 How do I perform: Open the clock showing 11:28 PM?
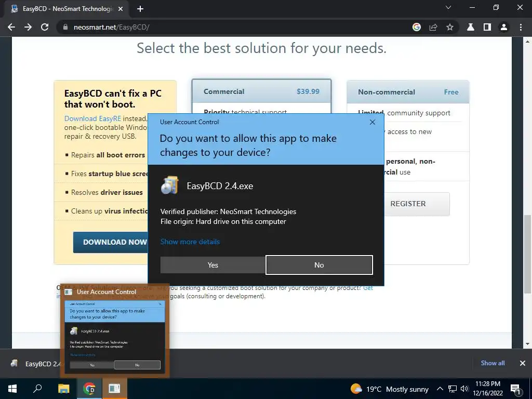488,389
